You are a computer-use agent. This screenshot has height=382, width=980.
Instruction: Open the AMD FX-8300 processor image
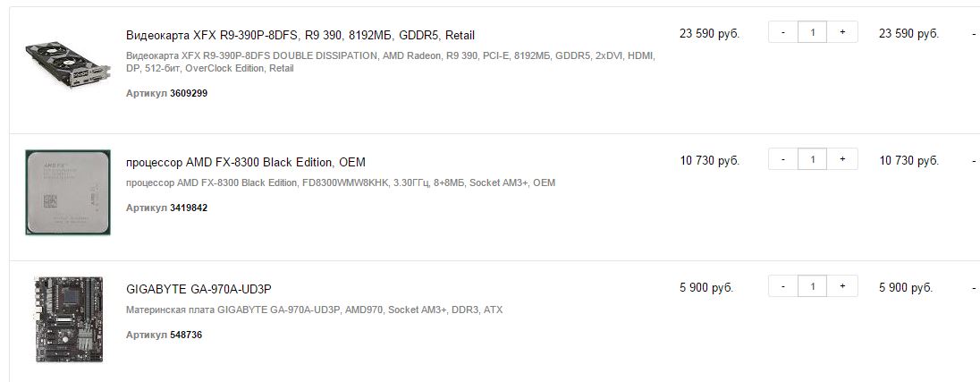pos(68,192)
